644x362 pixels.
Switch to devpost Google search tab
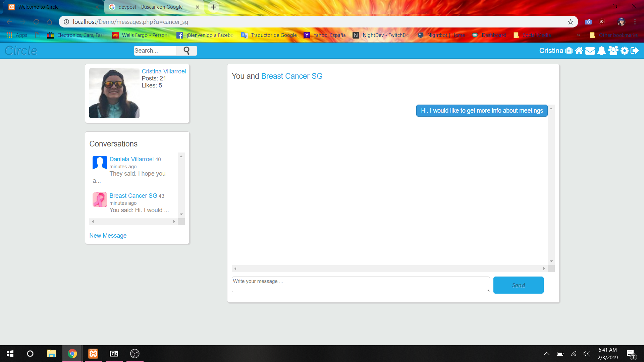pos(151,7)
